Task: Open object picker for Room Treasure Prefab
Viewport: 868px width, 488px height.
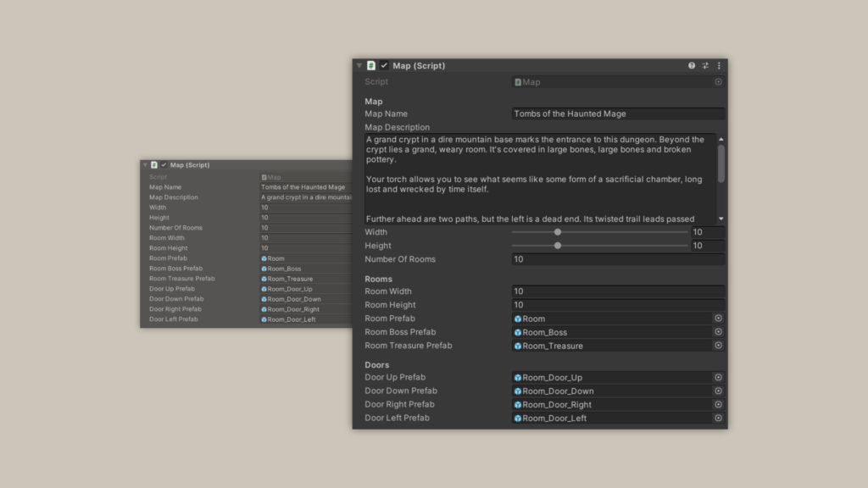Action: [x=718, y=346]
